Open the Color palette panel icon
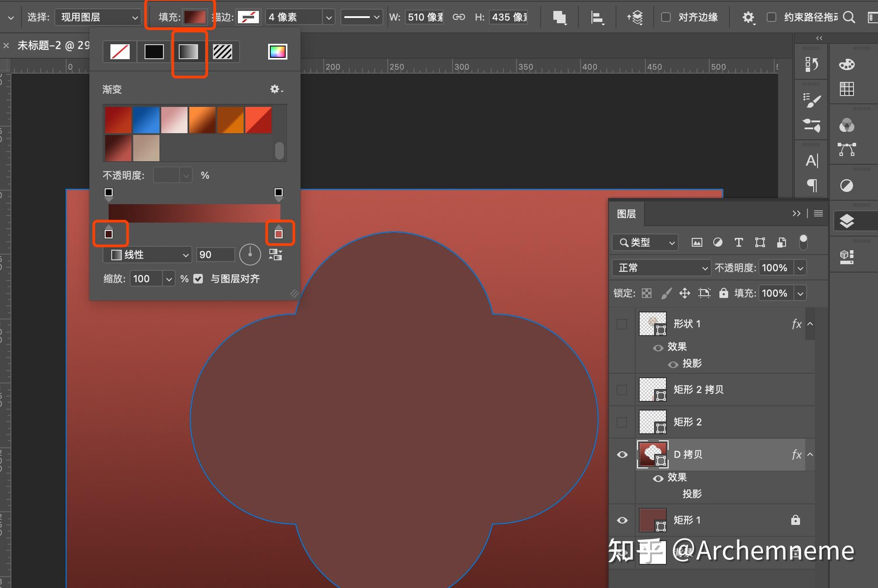The image size is (878, 588). click(846, 64)
